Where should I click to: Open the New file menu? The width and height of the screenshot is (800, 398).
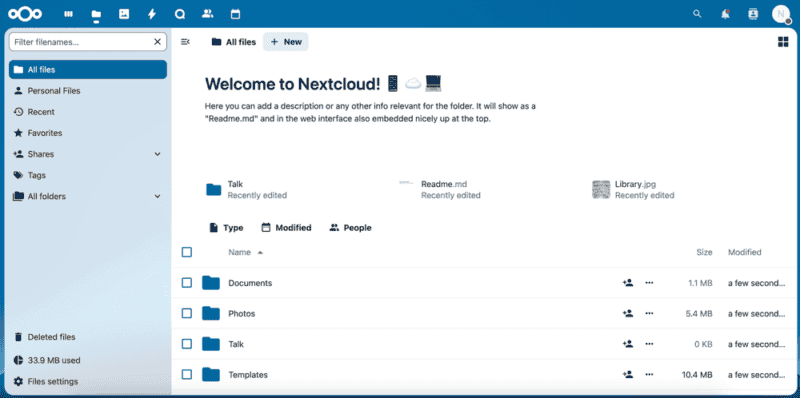pyautogui.click(x=286, y=42)
